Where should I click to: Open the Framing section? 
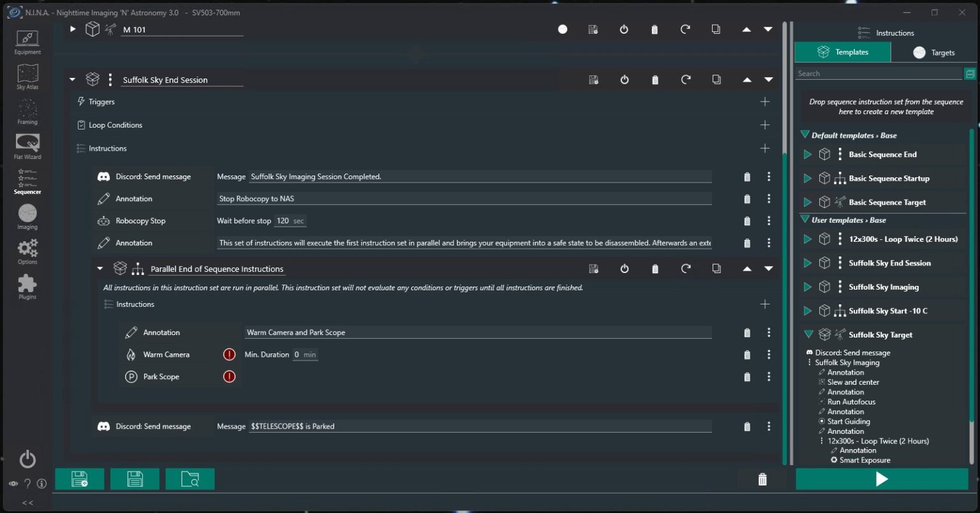click(x=27, y=112)
